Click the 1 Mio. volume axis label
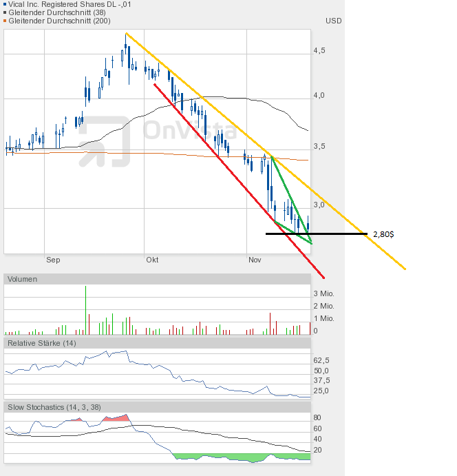457x476 pixels. tap(324, 318)
